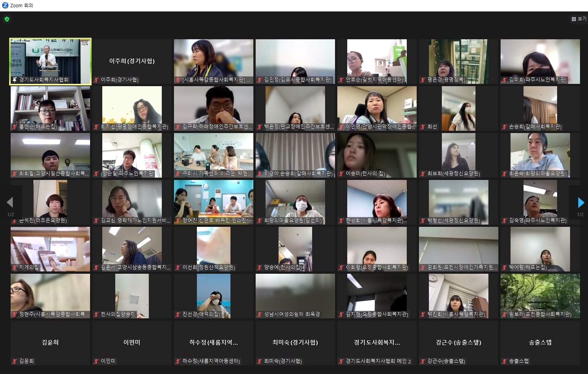588x374 pixels.
Task: Click the 하수정(새롬지역... name-only tile
Action: pos(213,342)
